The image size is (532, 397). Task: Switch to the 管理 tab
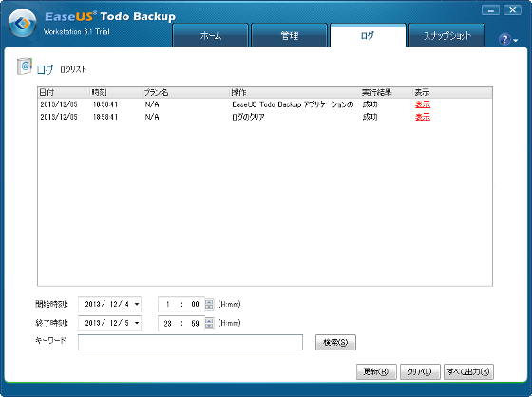[290, 35]
